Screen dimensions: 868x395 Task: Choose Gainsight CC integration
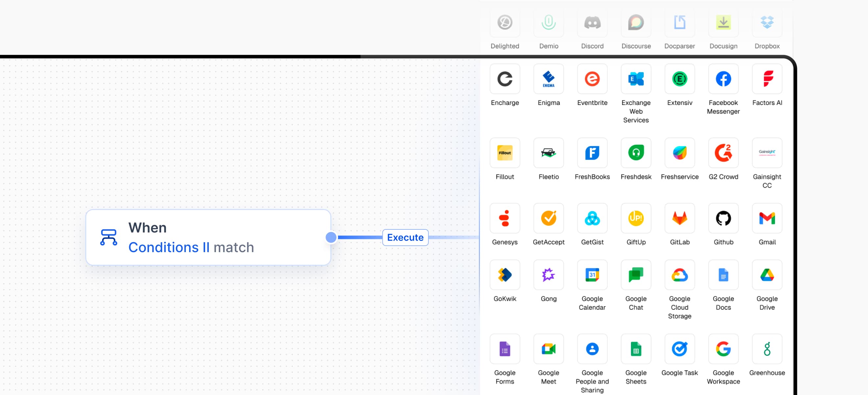click(767, 153)
